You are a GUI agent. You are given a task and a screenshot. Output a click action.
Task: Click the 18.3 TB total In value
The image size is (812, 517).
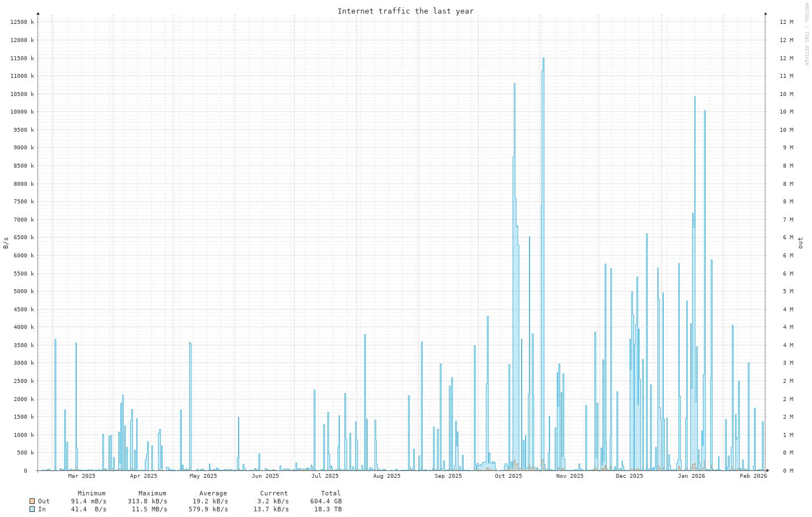coord(328,509)
